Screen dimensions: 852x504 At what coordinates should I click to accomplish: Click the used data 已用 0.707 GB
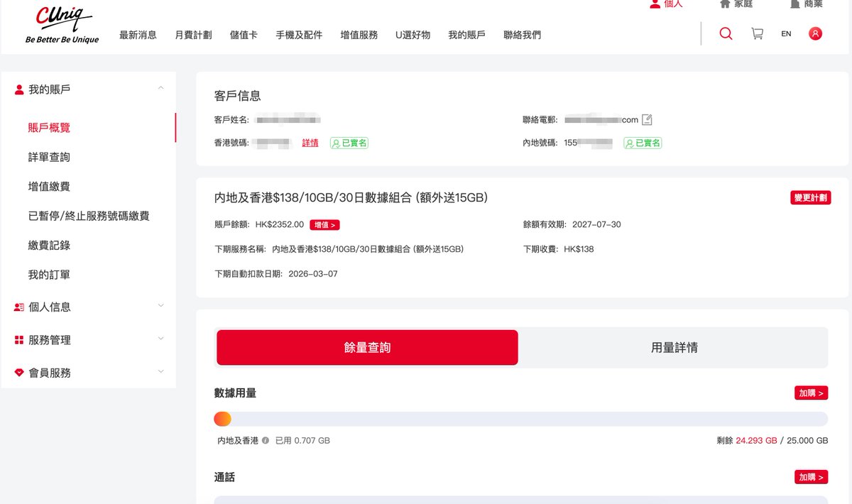tap(302, 441)
